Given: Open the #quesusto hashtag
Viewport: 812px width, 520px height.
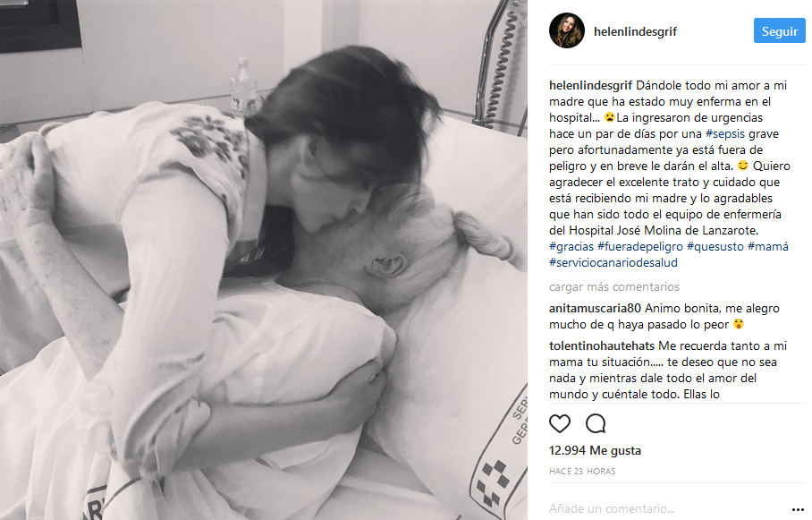Looking at the screenshot, I should (715, 247).
